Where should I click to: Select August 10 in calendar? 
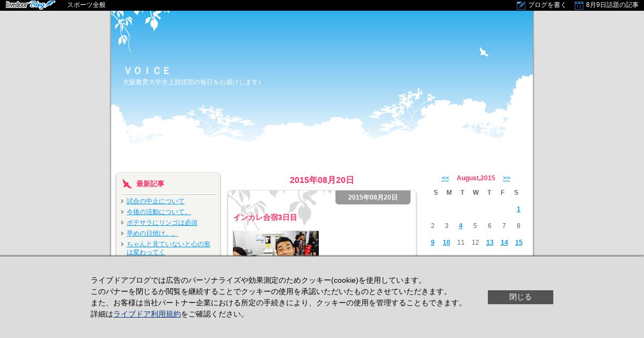coord(447,243)
